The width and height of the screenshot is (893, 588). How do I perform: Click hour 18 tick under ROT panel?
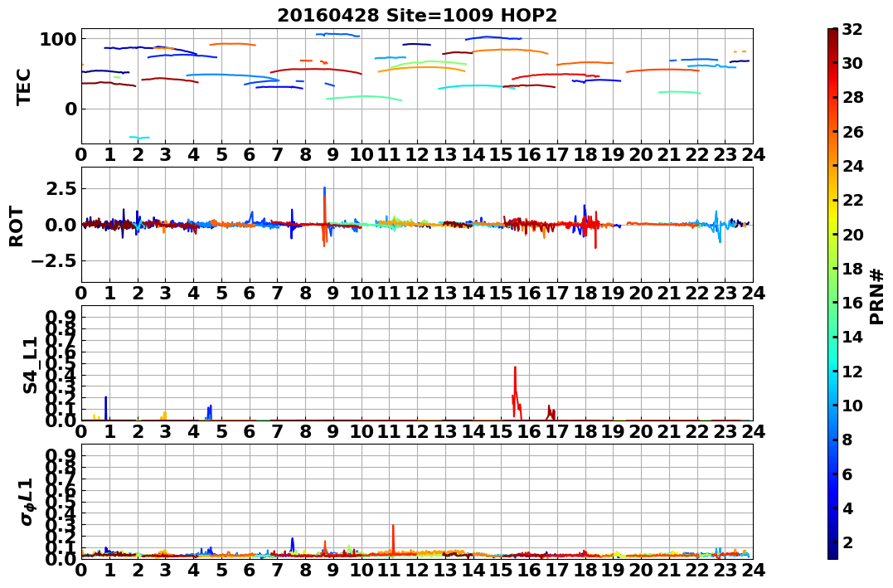[585, 294]
